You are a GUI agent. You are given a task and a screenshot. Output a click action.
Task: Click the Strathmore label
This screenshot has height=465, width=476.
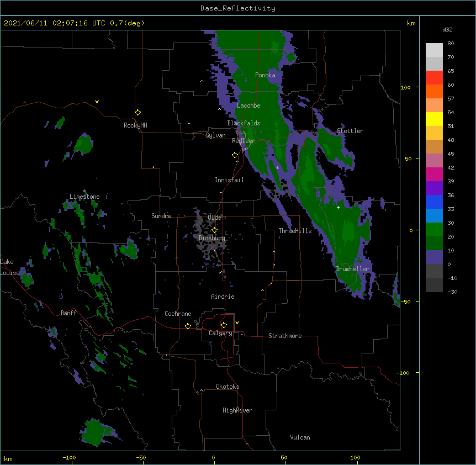[285, 336]
